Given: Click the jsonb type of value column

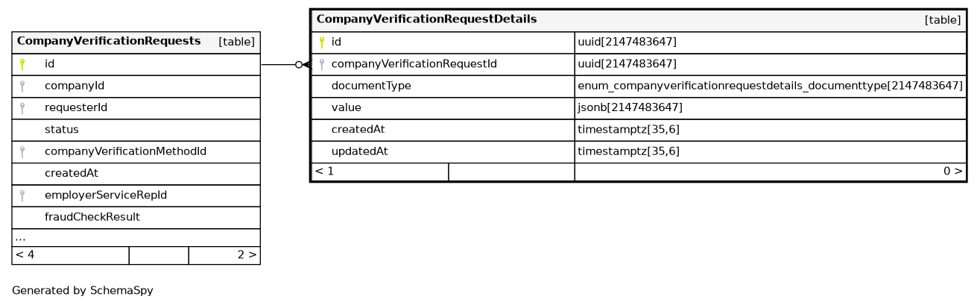Looking at the screenshot, I should click(630, 108).
